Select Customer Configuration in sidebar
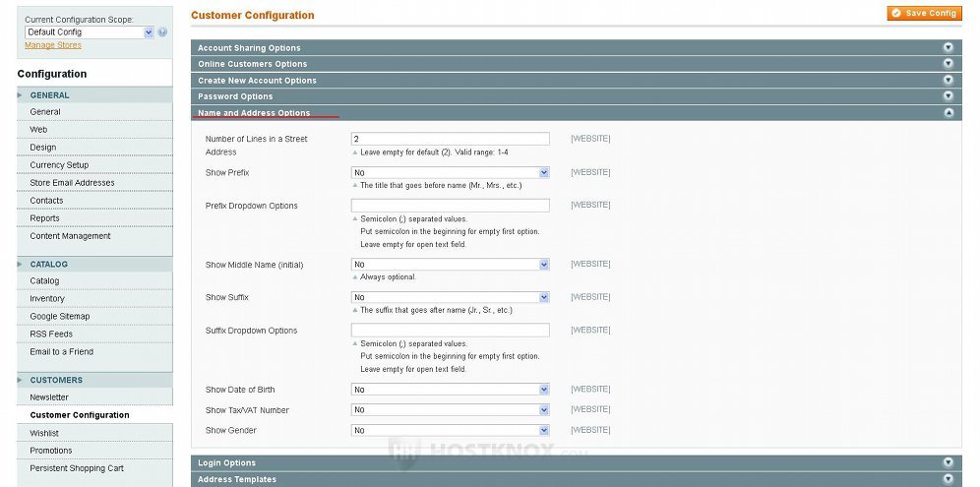 (x=80, y=415)
